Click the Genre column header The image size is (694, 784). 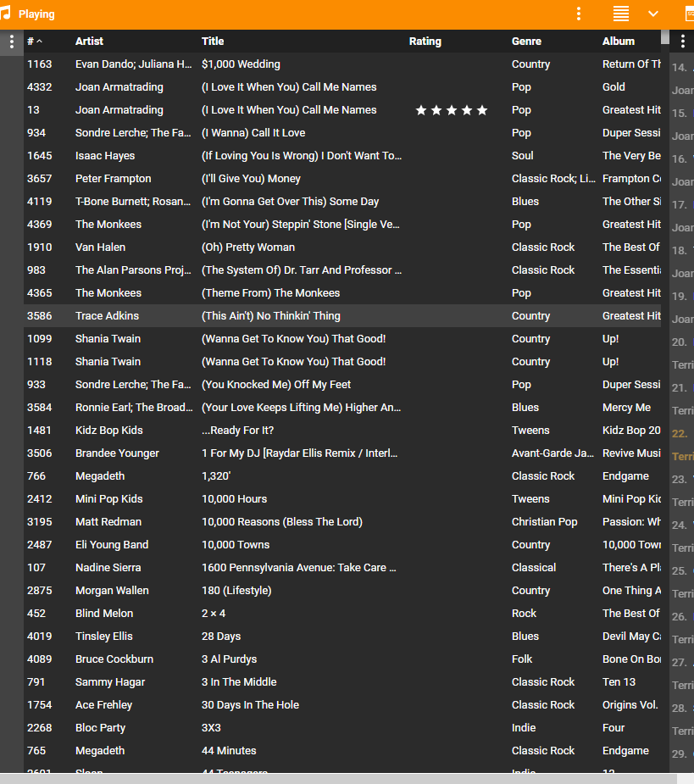(526, 42)
